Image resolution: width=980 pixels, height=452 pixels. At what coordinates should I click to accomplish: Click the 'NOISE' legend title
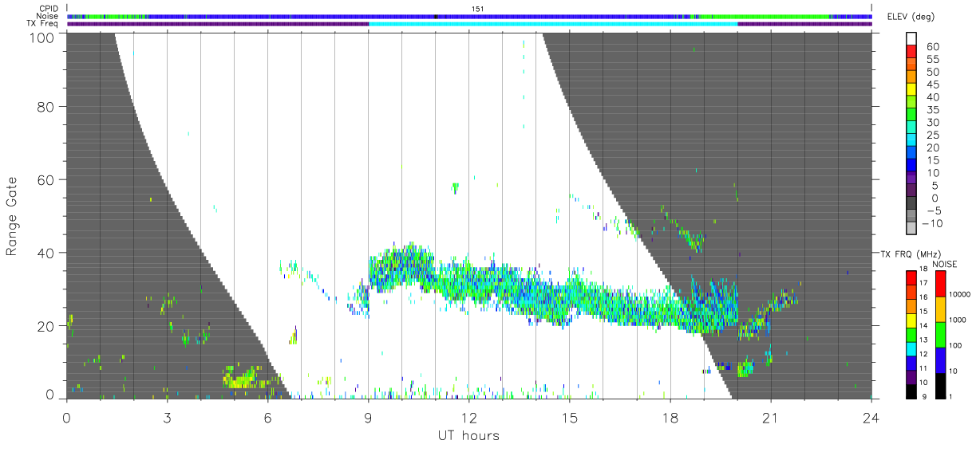coord(944,264)
